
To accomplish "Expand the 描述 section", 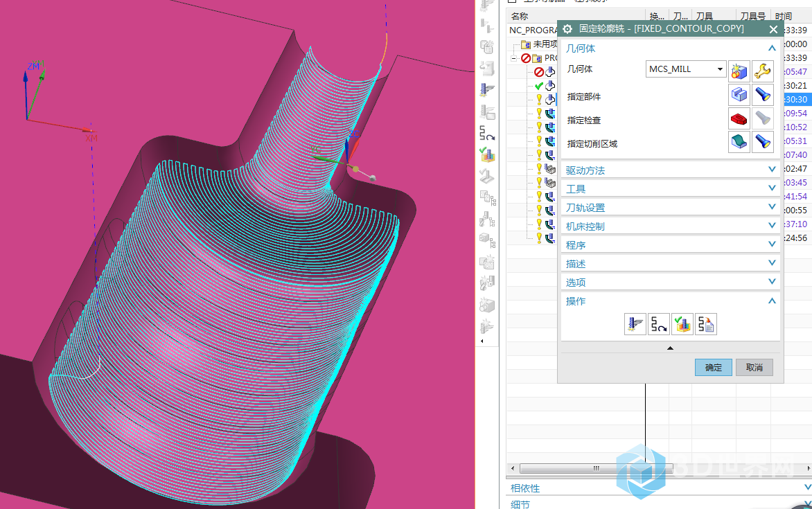I will click(x=671, y=263).
